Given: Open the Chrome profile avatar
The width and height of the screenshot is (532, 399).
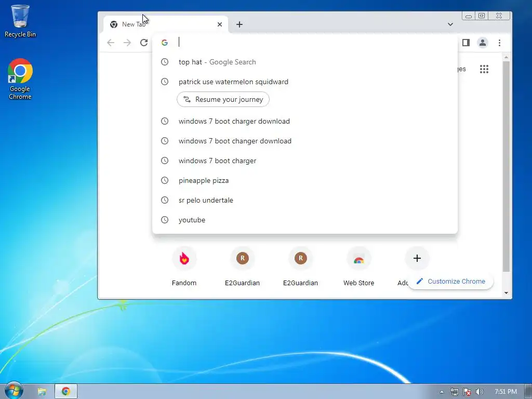Looking at the screenshot, I should (483, 43).
